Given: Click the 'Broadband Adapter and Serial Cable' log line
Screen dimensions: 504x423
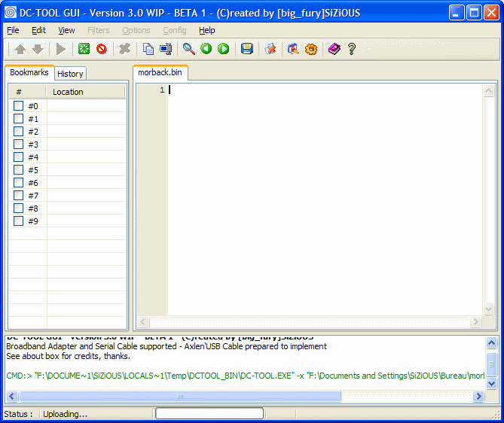Looking at the screenshot, I should pyautogui.click(x=166, y=346).
